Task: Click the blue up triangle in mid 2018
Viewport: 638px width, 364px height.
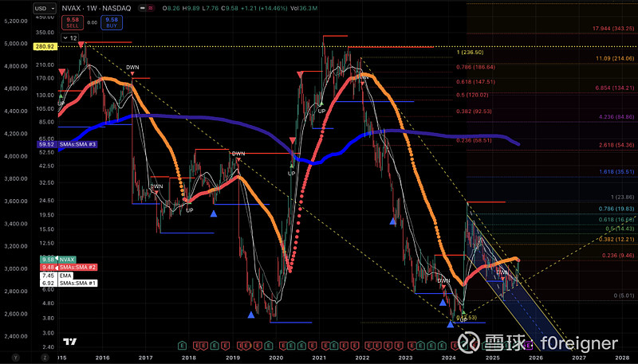Action: tap(214, 213)
